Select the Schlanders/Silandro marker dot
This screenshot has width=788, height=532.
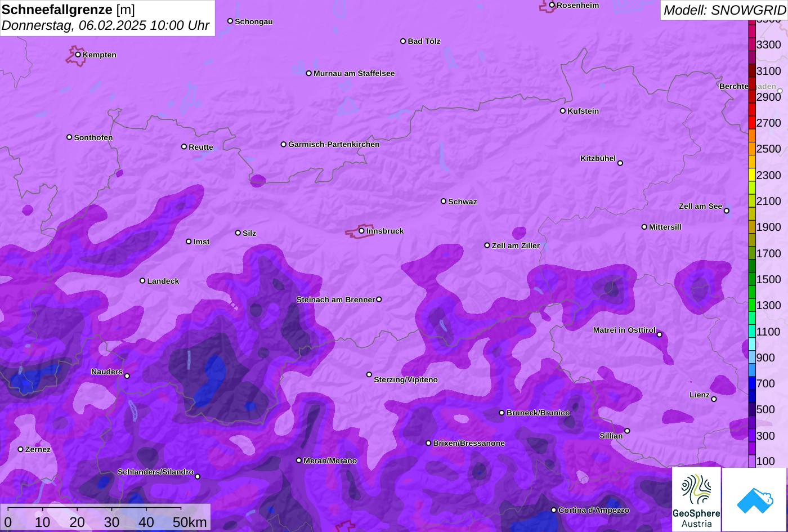[x=198, y=476]
